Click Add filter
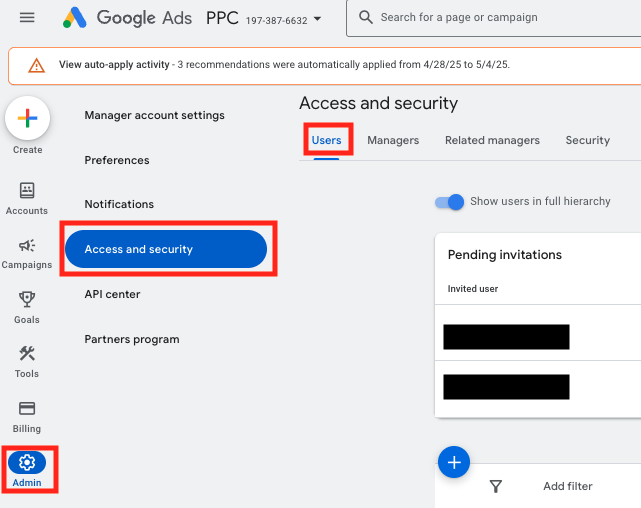 click(567, 486)
